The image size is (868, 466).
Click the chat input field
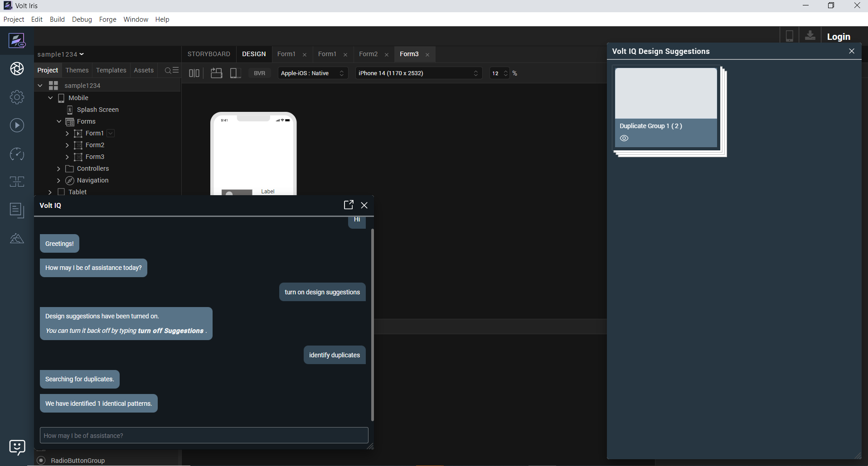(x=204, y=435)
